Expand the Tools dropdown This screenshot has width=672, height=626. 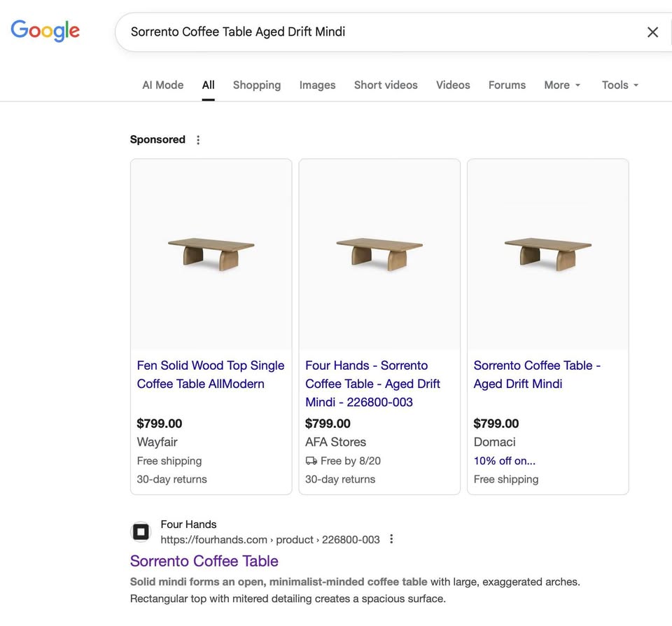coord(620,85)
